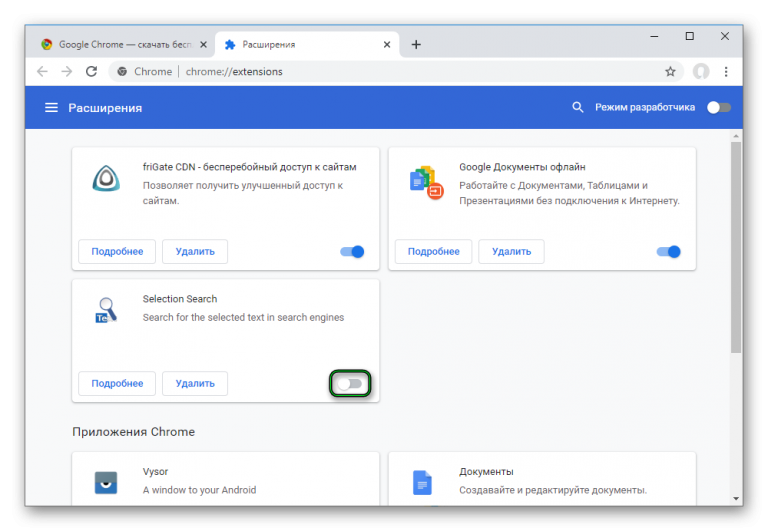Image resolution: width=768 pixels, height=531 pixels.
Task: Click the Chrome favicon on first tab
Action: tap(47, 45)
